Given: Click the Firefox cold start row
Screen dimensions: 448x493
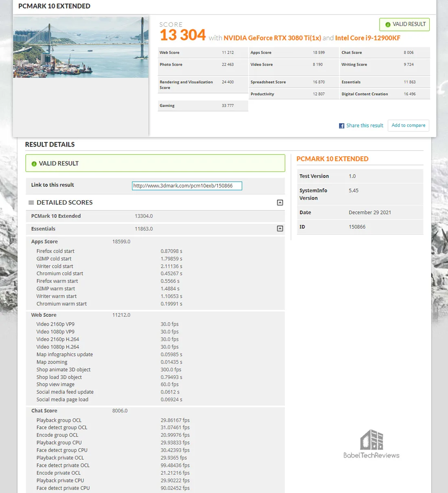Looking at the screenshot, I should pyautogui.click(x=155, y=251).
